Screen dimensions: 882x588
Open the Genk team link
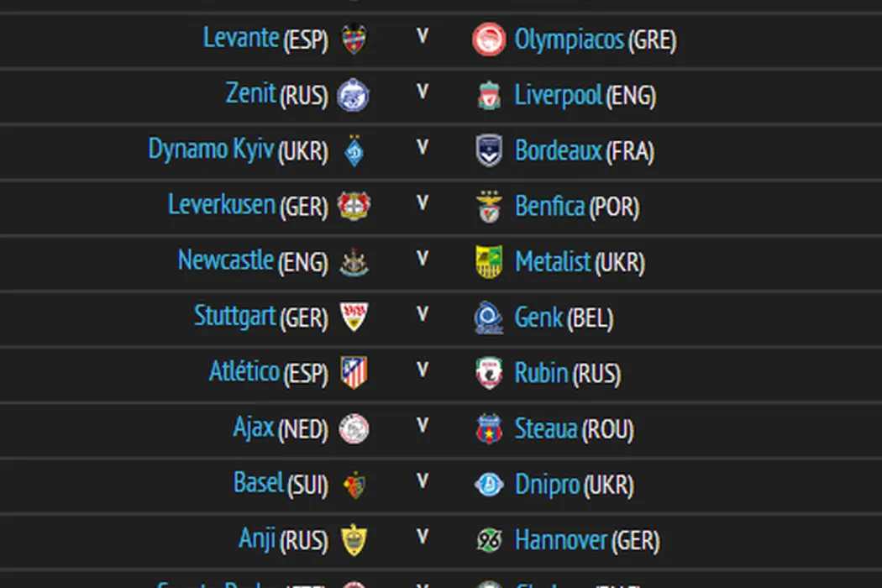click(538, 318)
